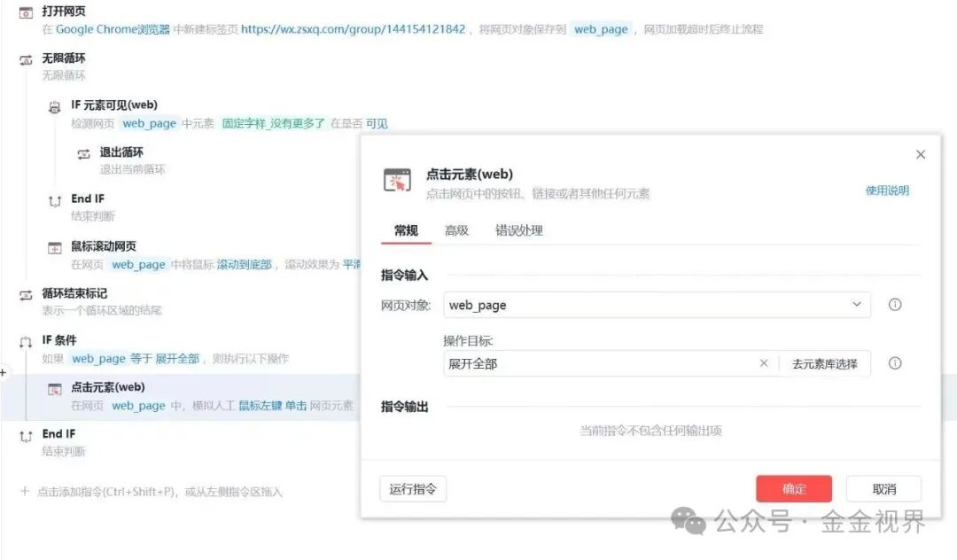Click the 去元素库选择 button

pos(825,363)
